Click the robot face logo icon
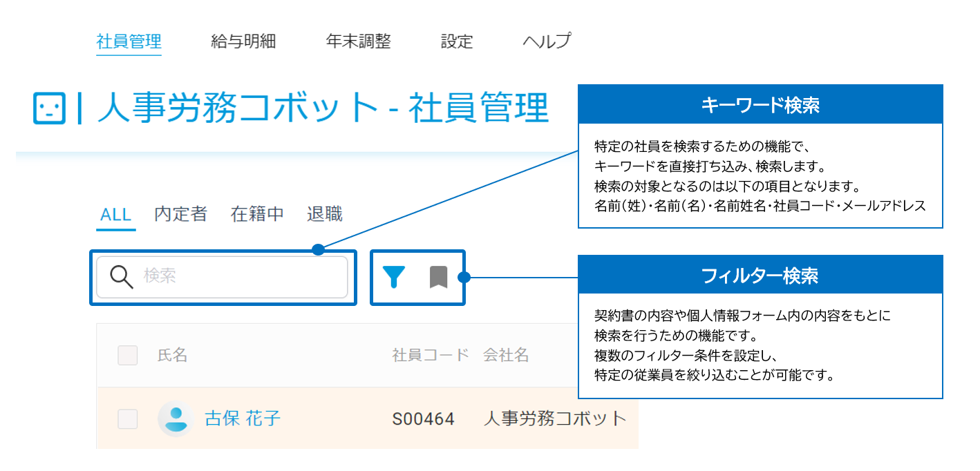Image resolution: width=980 pixels, height=471 pixels. [x=49, y=108]
